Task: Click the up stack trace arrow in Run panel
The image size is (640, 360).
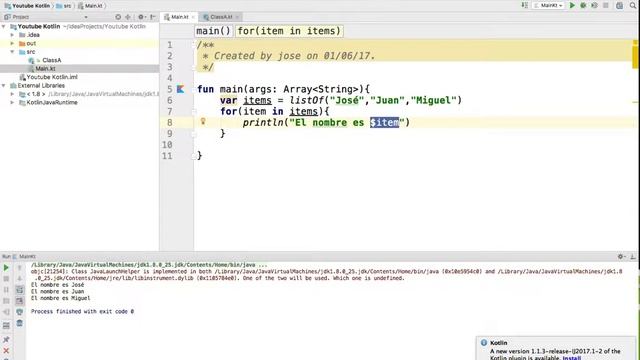Action: [x=20, y=268]
